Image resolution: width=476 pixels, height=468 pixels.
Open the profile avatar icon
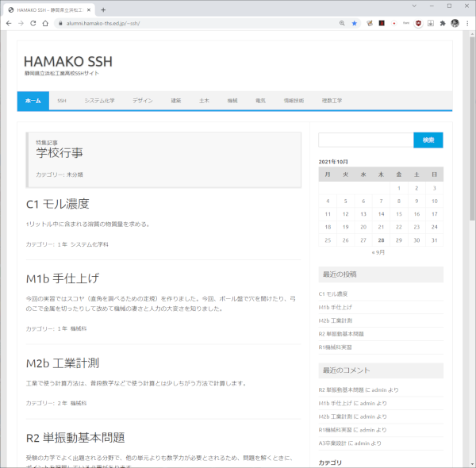[455, 23]
